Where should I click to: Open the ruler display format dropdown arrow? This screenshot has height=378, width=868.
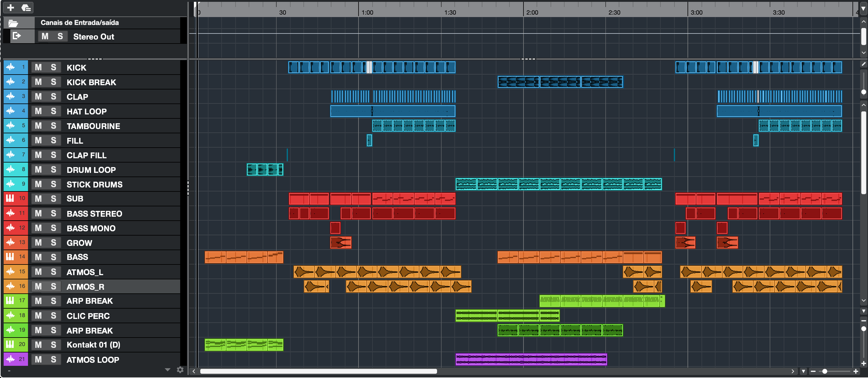[863, 9]
